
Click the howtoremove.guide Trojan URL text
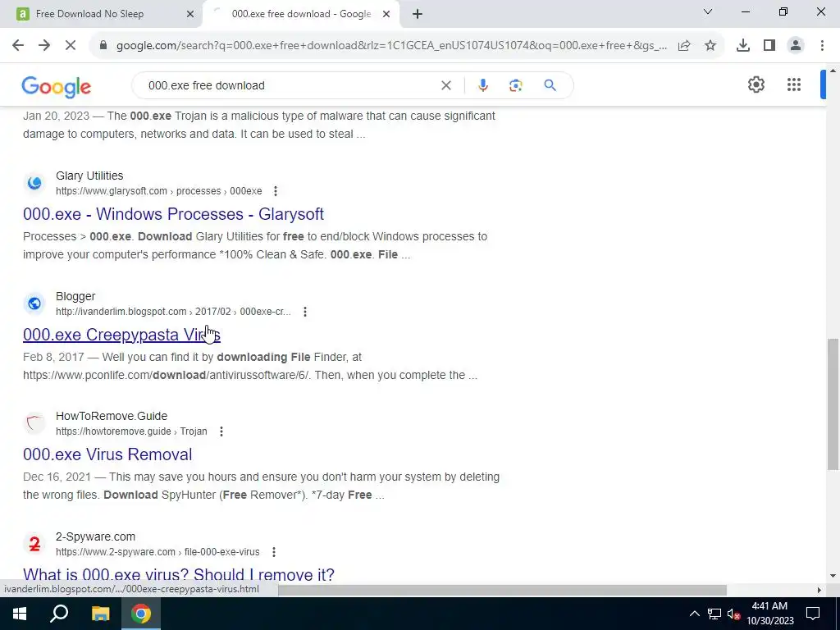[131, 431]
